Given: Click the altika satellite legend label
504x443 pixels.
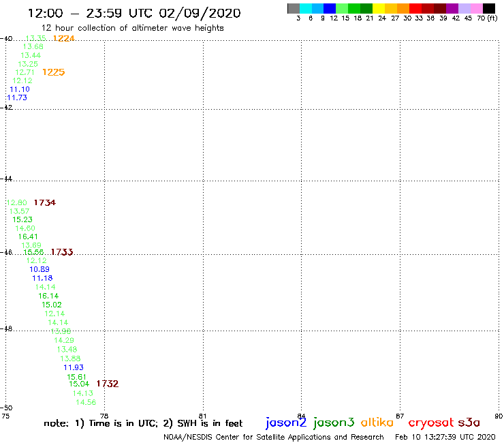Looking at the screenshot, I should click(x=377, y=422).
